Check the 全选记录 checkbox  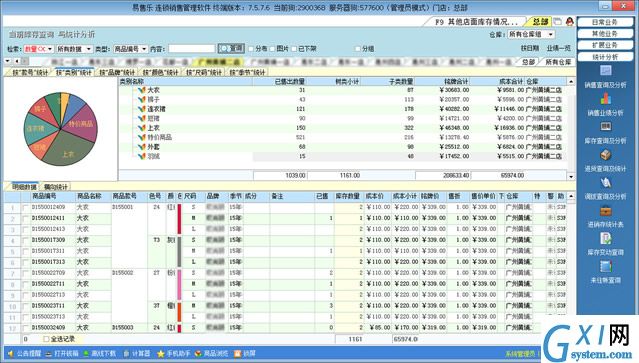pos(46,339)
